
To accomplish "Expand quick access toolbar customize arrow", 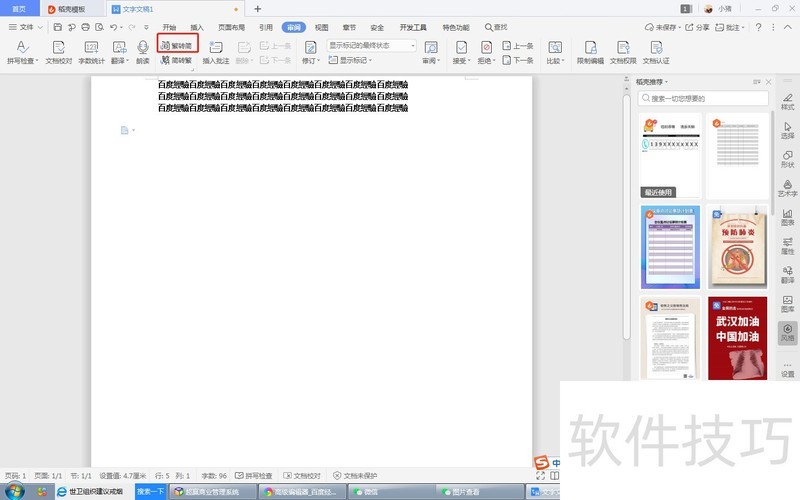I will [x=146, y=27].
